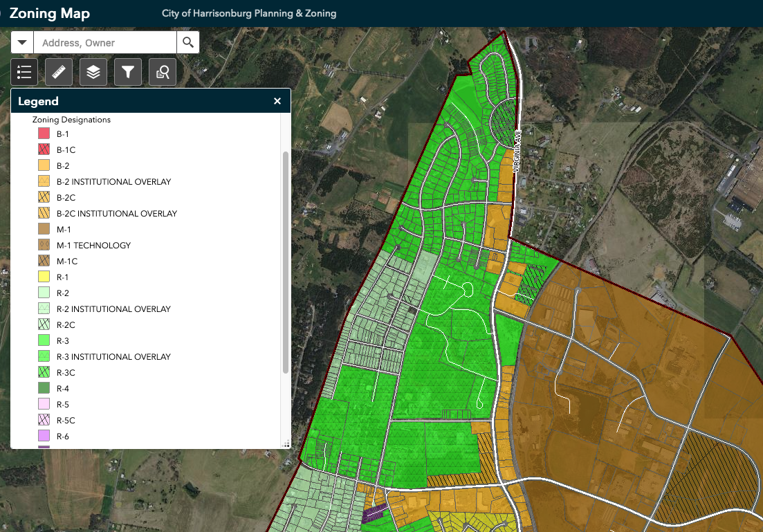Click the M-1 TECHNOLOGY legend entry
This screenshot has height=532, width=763.
pos(93,246)
